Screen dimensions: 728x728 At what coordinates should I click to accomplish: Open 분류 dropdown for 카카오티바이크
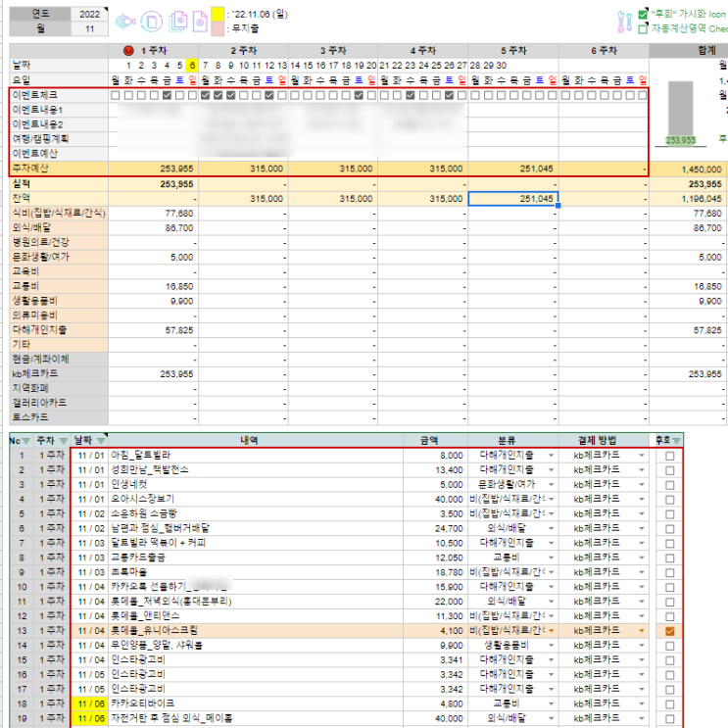pos(551,704)
